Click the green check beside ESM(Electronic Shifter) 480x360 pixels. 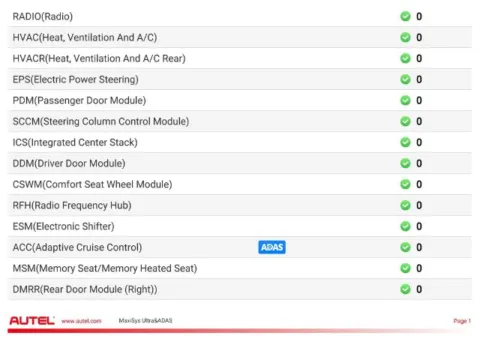point(405,226)
